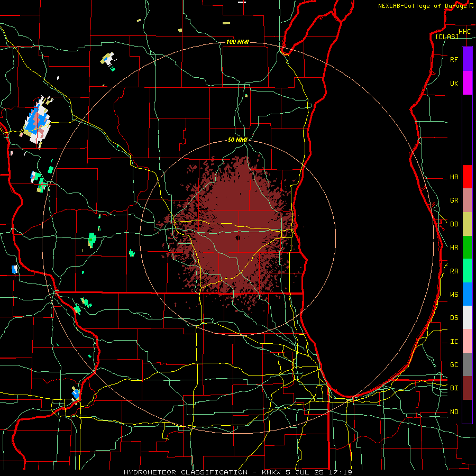
Task: Click the RA legend label
Action: click(454, 271)
